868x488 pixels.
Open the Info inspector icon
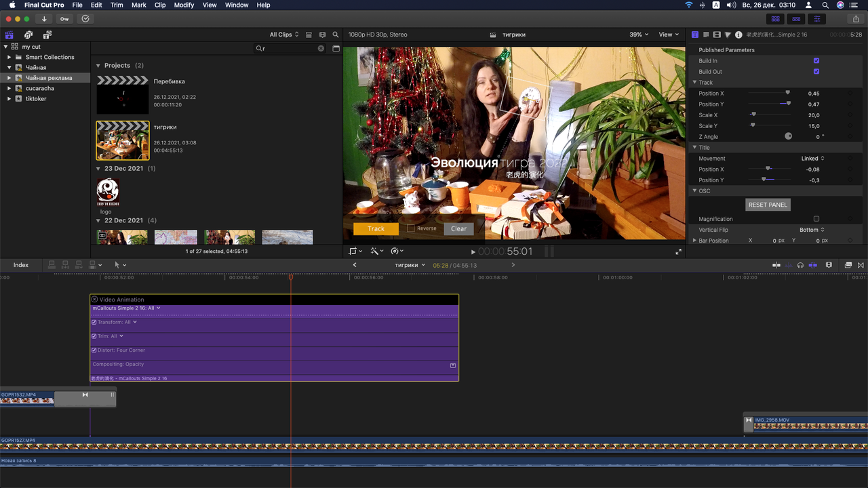738,35
